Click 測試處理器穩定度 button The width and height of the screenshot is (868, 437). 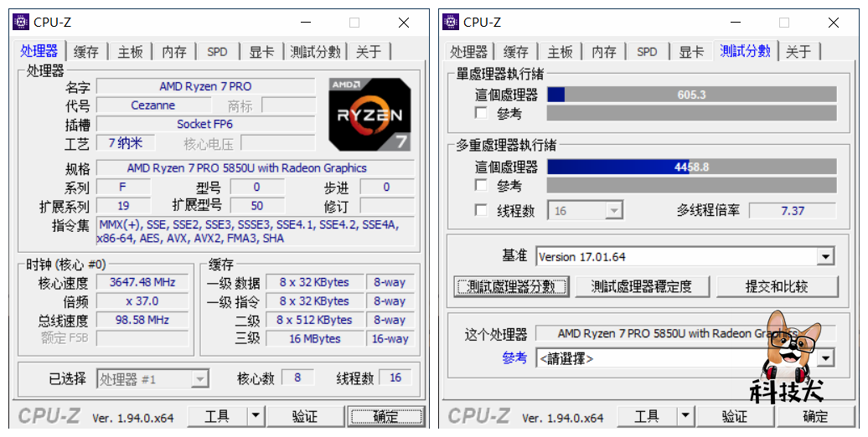tap(642, 286)
